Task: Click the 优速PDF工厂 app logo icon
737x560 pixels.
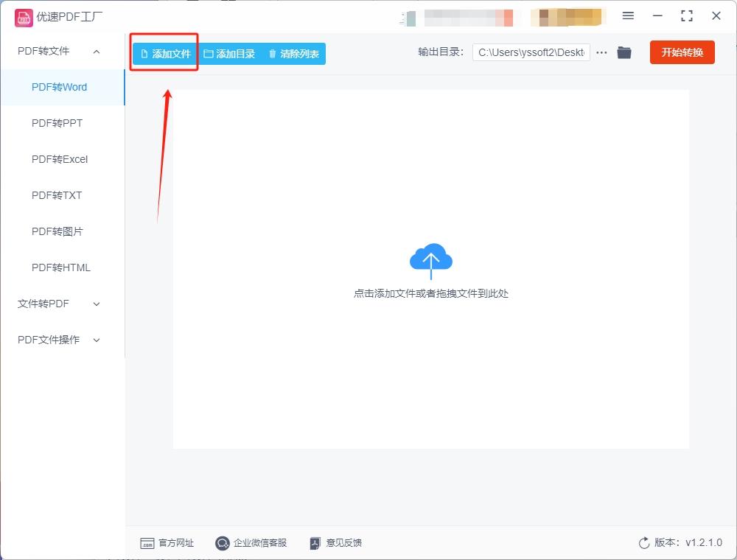Action: [x=24, y=18]
